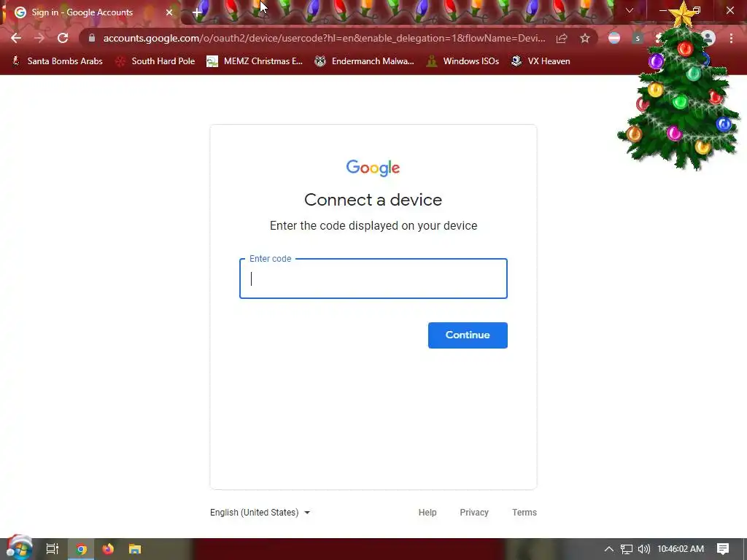Screen dimensions: 747x560
Task: Open Task View on the taskbar
Action: 53,549
